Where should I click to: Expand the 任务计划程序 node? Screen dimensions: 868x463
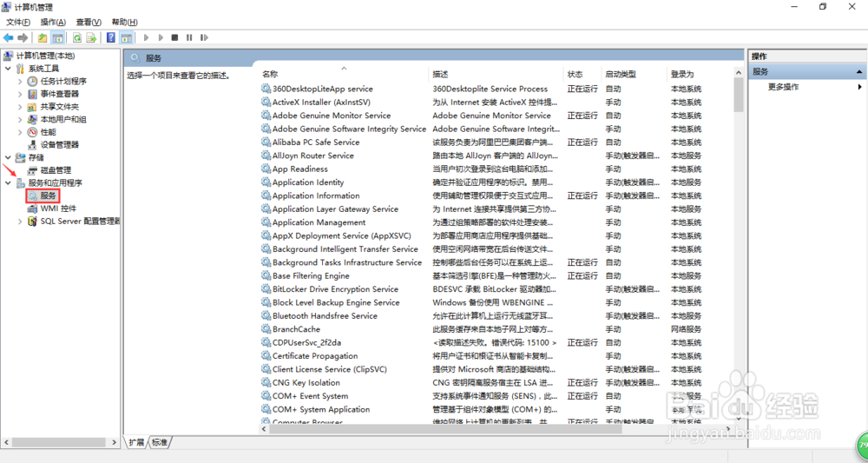pos(20,82)
